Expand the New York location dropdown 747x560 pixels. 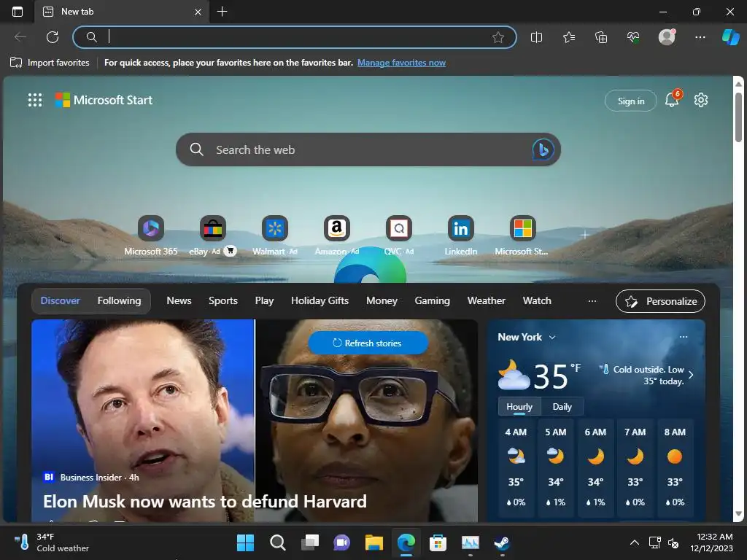point(552,337)
